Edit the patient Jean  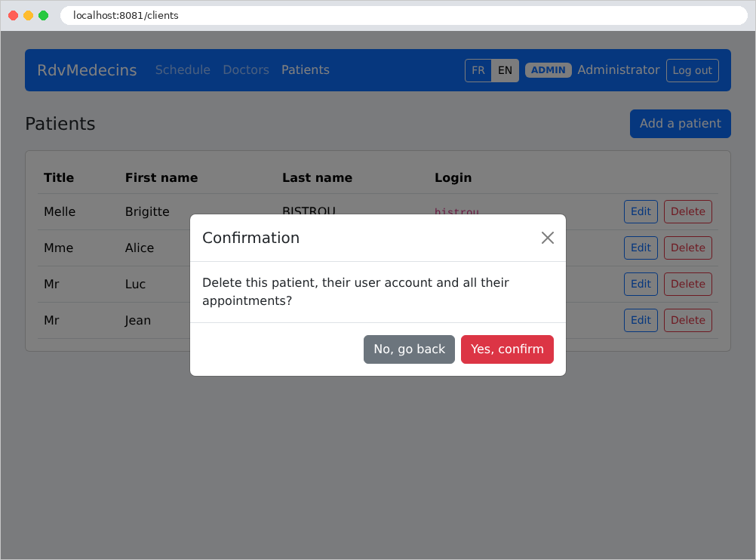641,320
